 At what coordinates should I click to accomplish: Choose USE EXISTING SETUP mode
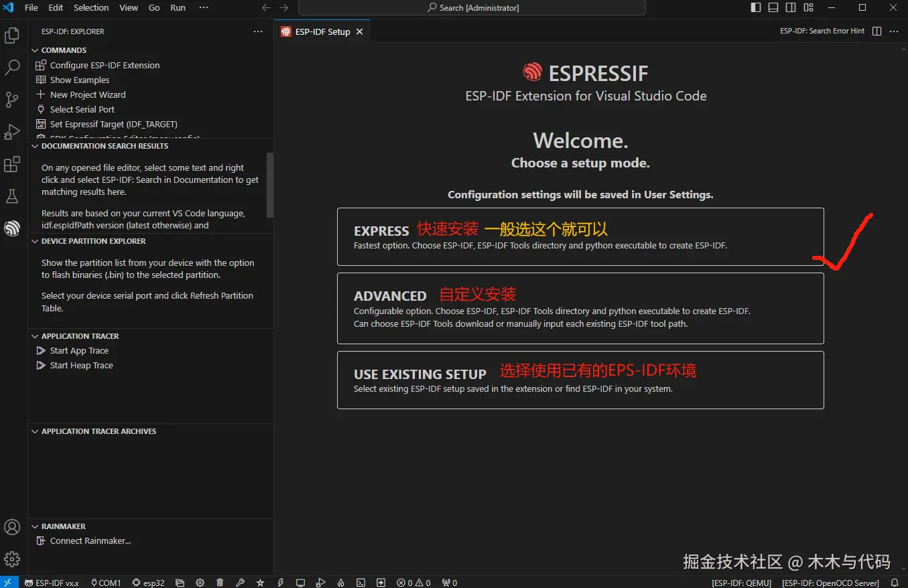[580, 380]
